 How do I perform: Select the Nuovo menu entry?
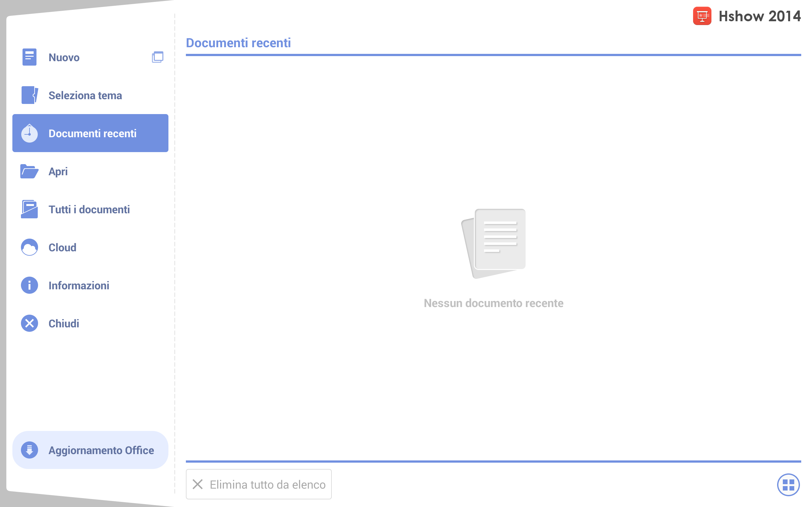point(90,57)
